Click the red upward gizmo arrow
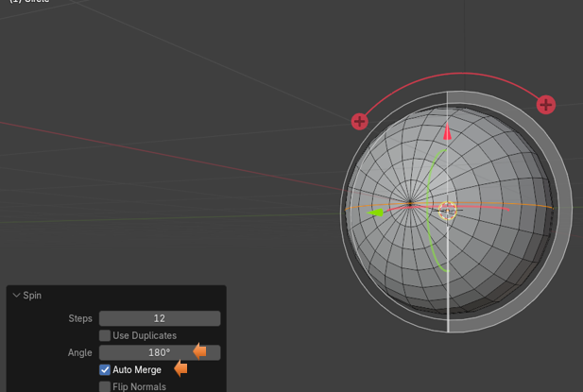 click(448, 130)
